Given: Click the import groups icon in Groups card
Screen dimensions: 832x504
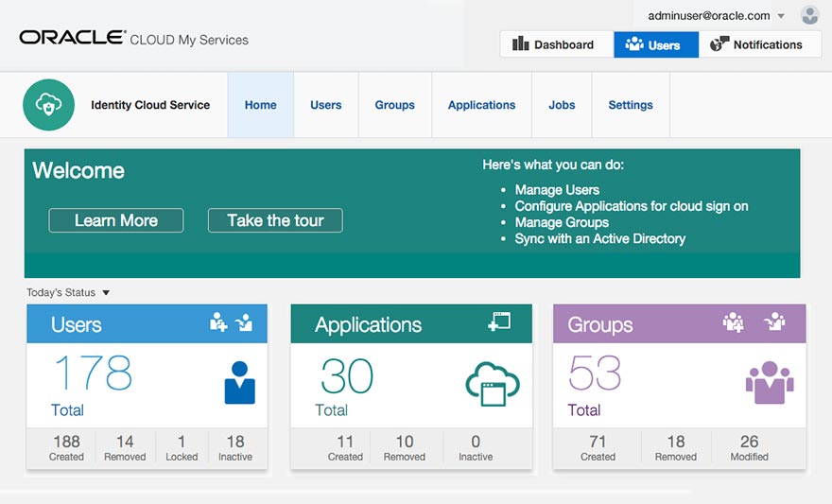Looking at the screenshot, I should tap(774, 323).
